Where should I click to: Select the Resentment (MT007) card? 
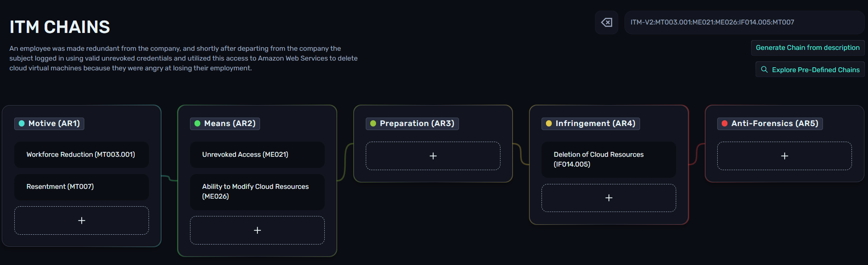[x=82, y=187]
